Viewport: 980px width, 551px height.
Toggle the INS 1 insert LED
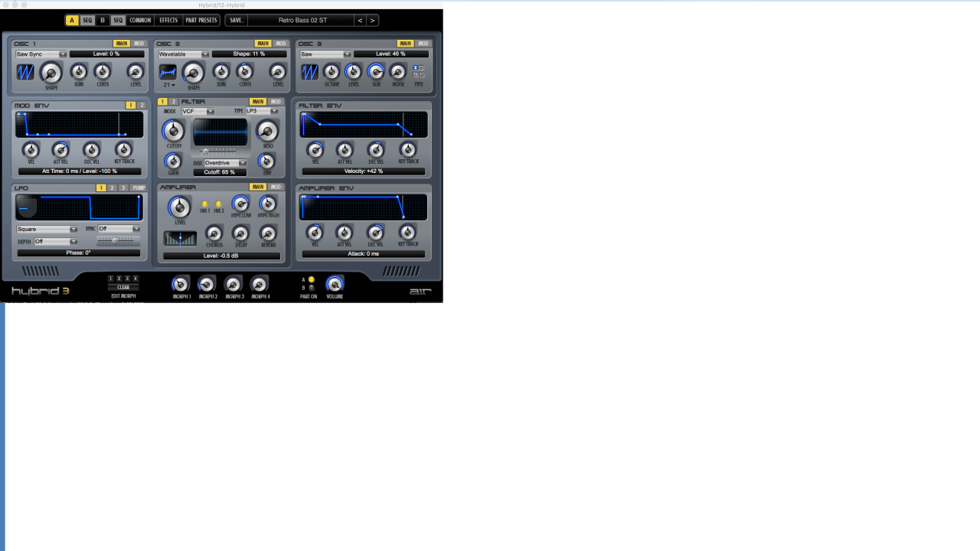click(204, 204)
